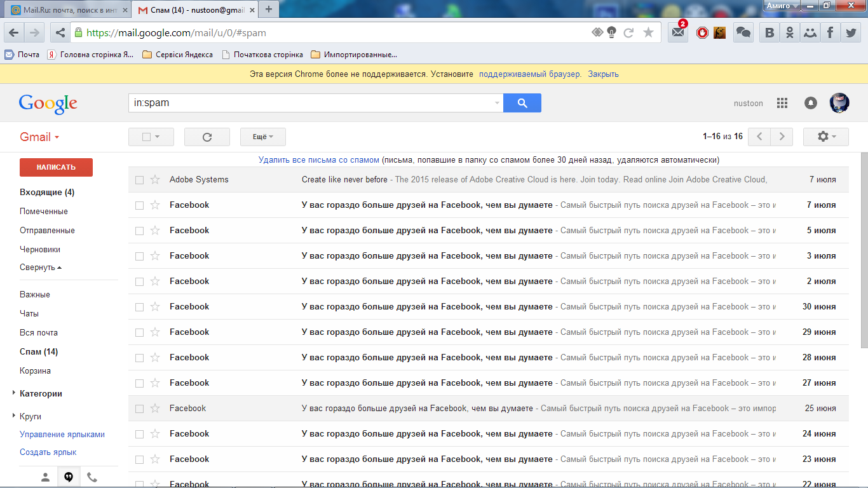Dismiss the warning bar with Закрыть
868x488 pixels.
click(603, 74)
